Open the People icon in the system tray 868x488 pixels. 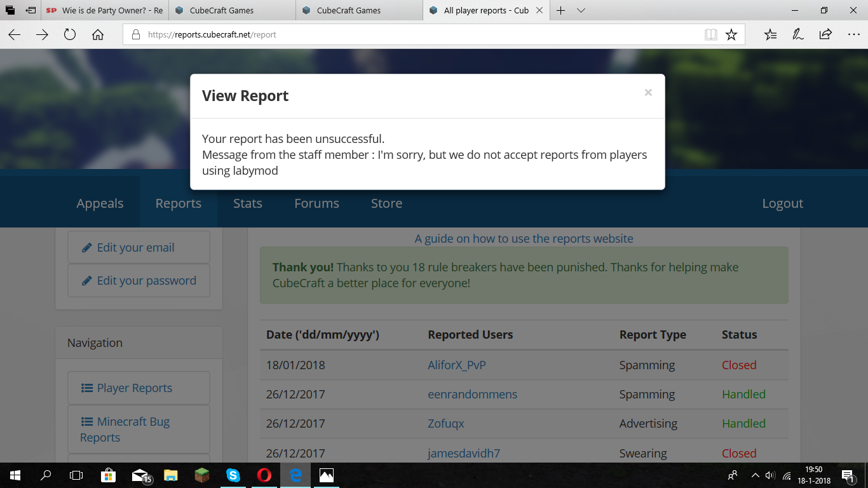point(733,475)
